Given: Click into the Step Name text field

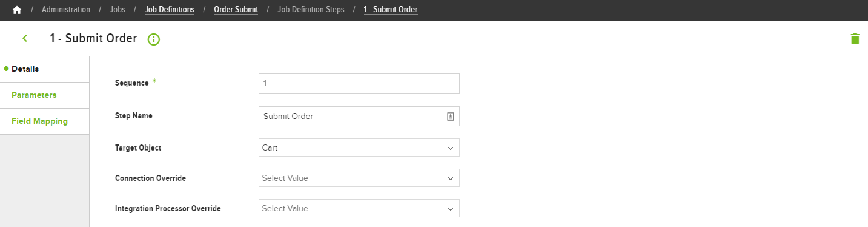Looking at the screenshot, I should (x=351, y=117).
